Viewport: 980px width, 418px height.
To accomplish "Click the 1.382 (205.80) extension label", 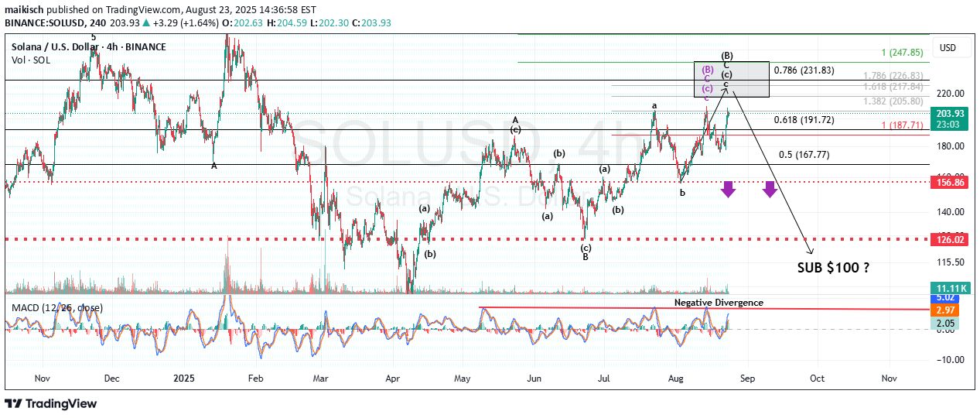I will [892, 101].
